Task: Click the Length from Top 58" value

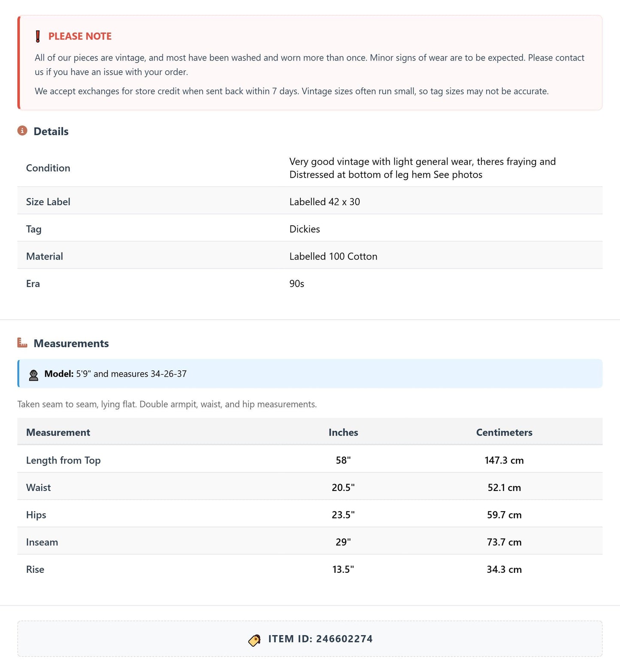Action: pyautogui.click(x=343, y=460)
